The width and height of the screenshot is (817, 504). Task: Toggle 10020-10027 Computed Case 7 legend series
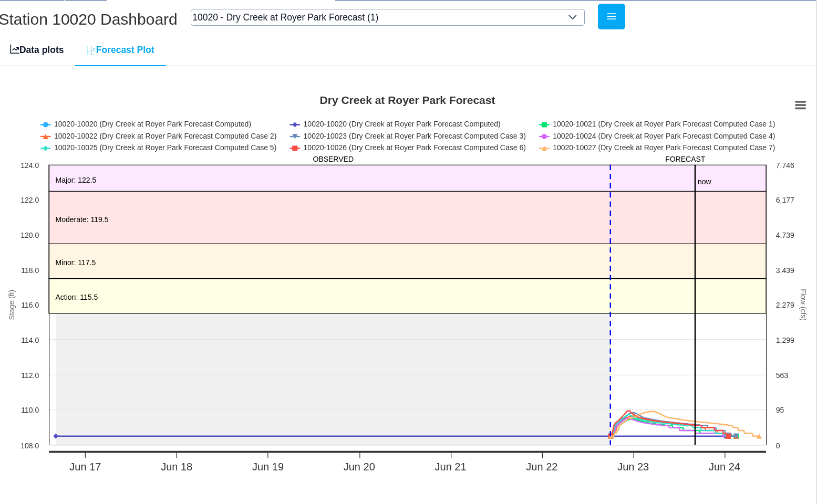(657, 148)
